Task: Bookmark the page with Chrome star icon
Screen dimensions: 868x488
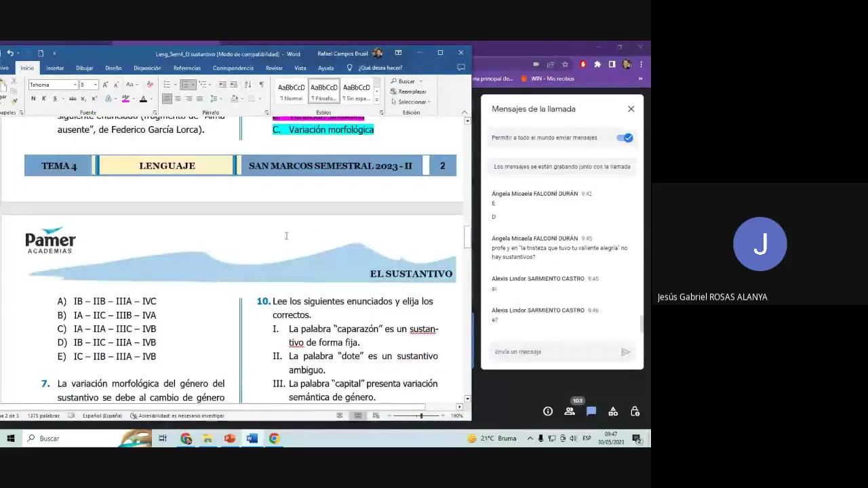Action: click(565, 64)
